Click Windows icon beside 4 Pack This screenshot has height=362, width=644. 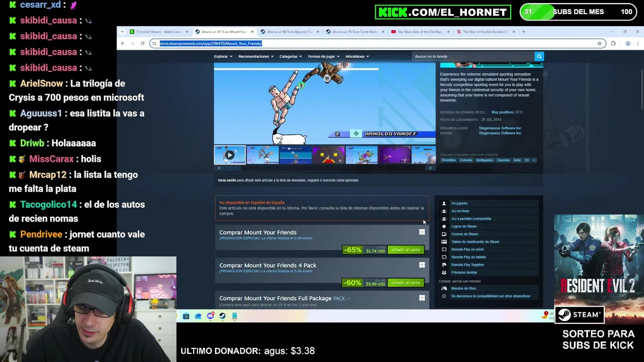[422, 265]
